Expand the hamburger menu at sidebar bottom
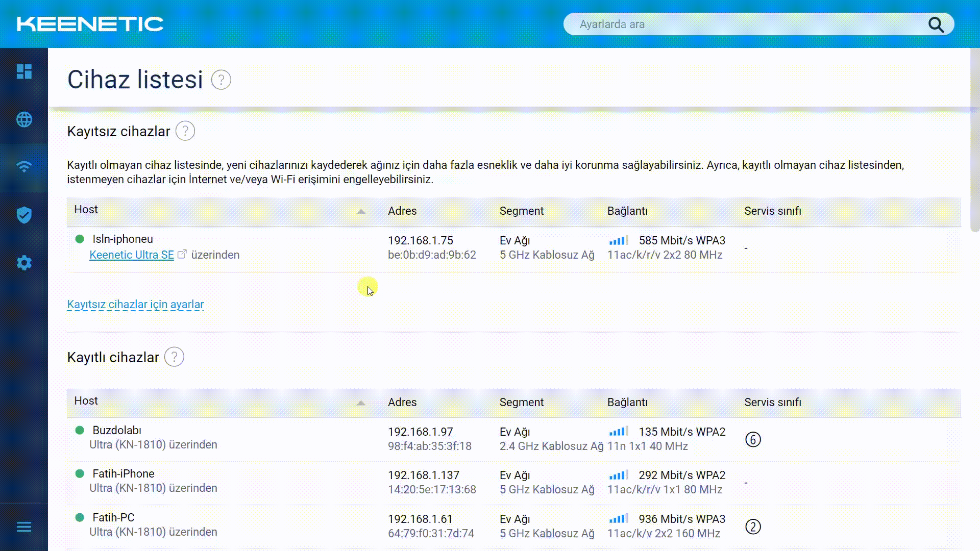This screenshot has width=980, height=551. pos(24,527)
